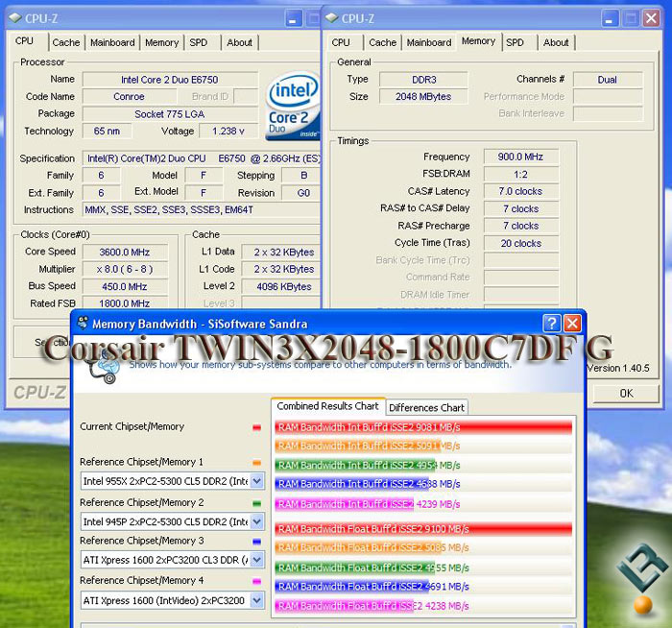
Task: Click Core Speed value 3600.0 MHz
Action: (125, 252)
